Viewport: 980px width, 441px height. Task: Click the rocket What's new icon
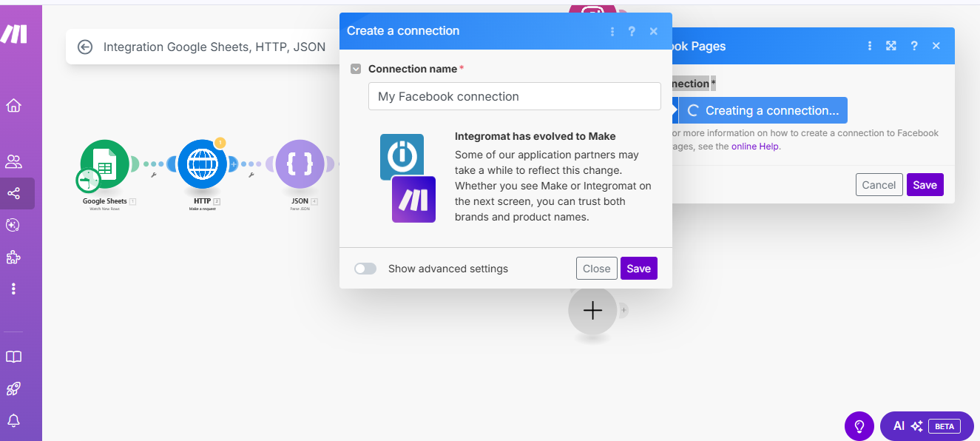[13, 388]
